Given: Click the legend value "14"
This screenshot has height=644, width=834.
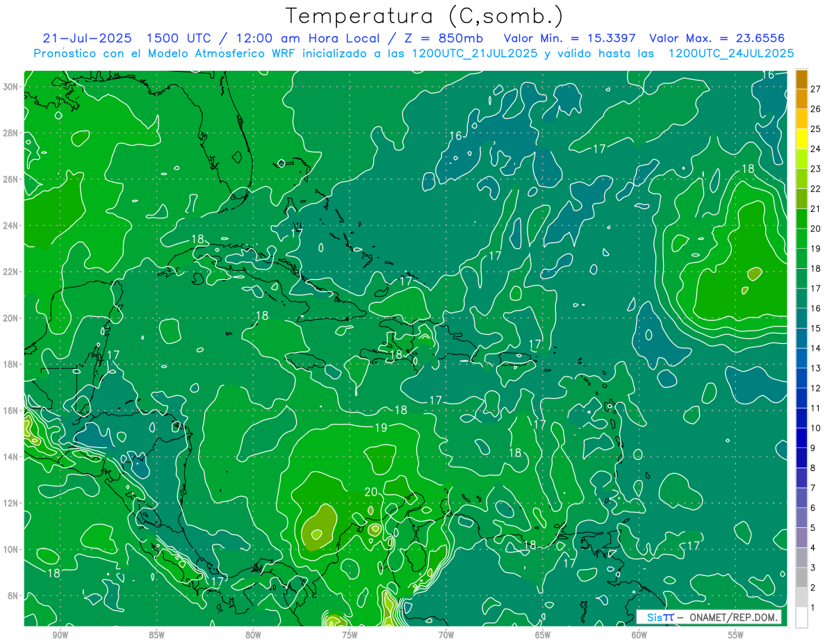Looking at the screenshot, I should tap(816, 348).
